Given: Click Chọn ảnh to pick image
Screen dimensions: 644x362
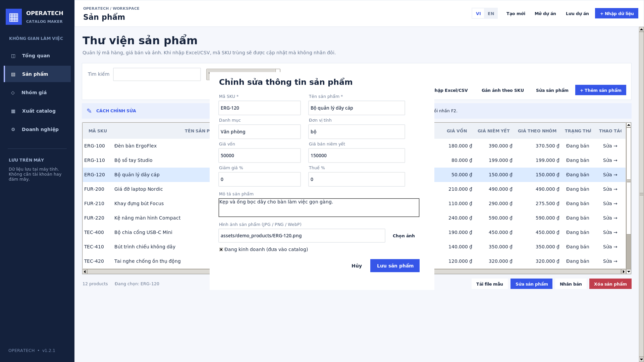Looking at the screenshot, I should pos(404,236).
